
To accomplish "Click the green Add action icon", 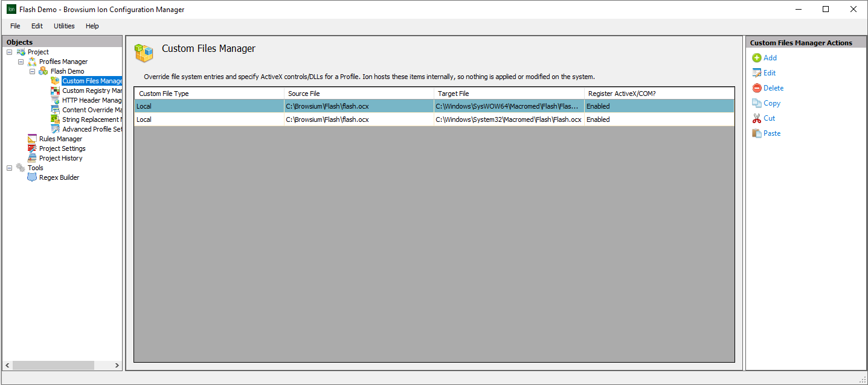I will pyautogui.click(x=756, y=58).
